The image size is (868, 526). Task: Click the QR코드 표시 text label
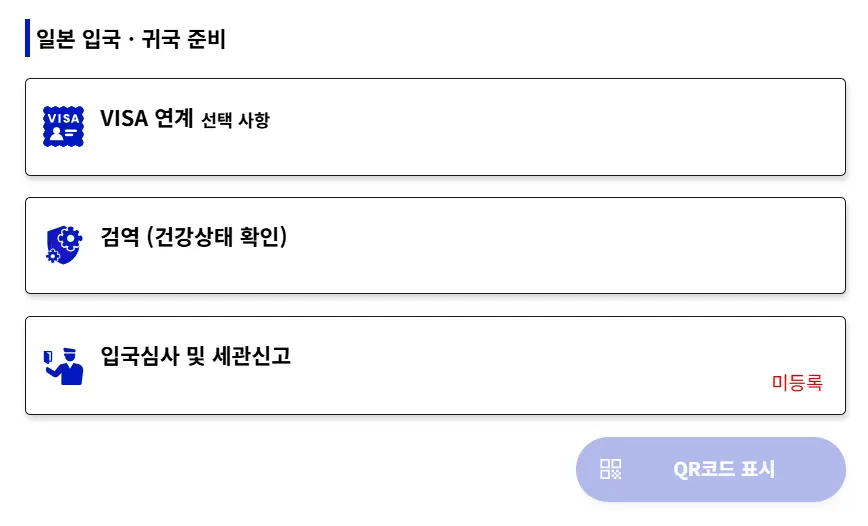pos(724,470)
